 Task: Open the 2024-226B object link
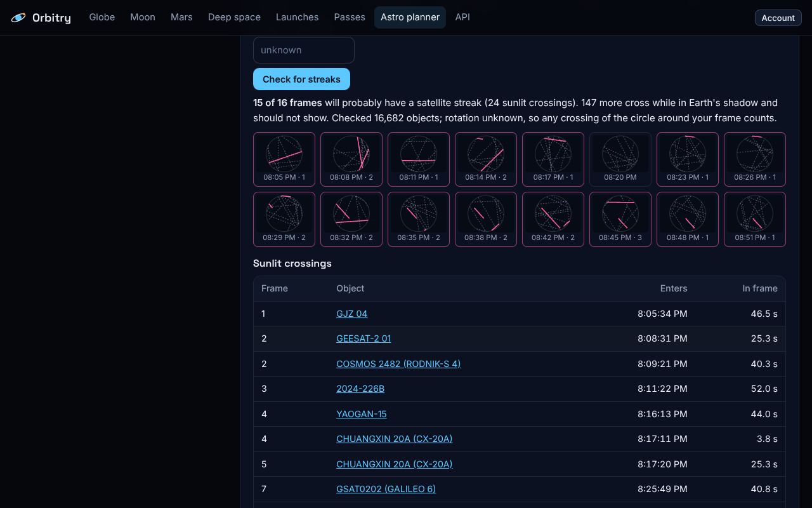tap(360, 389)
